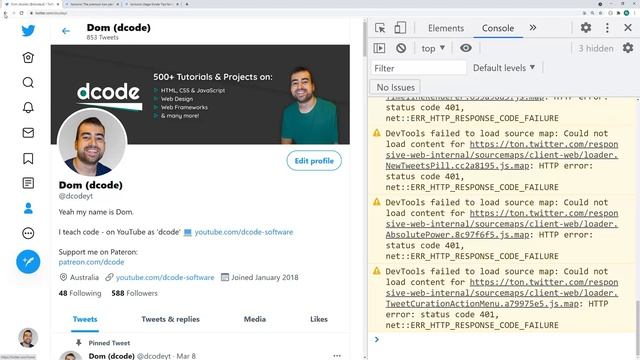Open Notifications bell icon

point(28,107)
